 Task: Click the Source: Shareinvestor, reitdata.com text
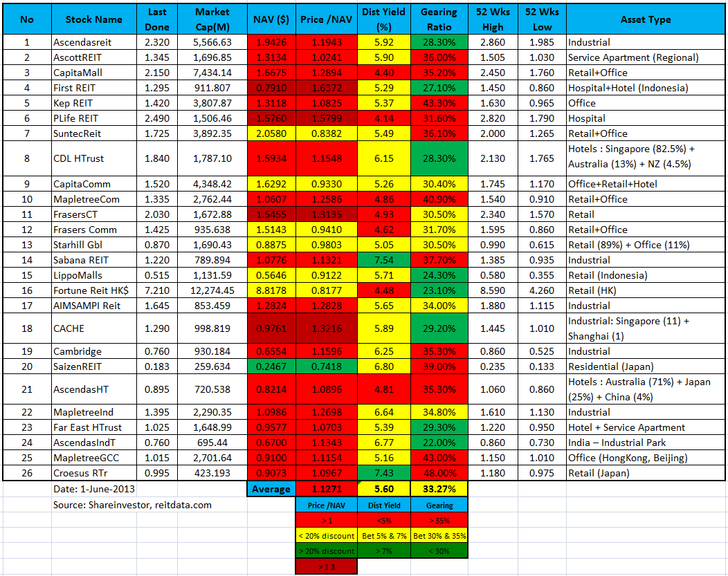132,505
